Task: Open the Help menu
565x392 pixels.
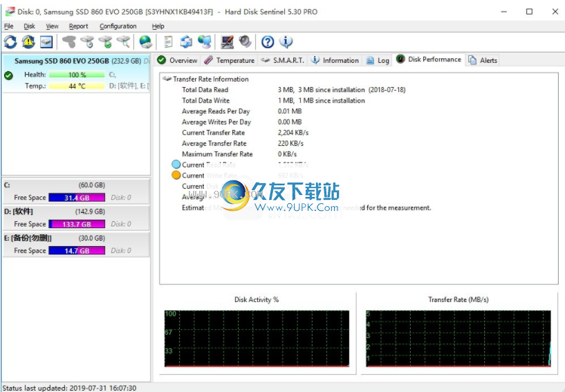Action: [158, 26]
